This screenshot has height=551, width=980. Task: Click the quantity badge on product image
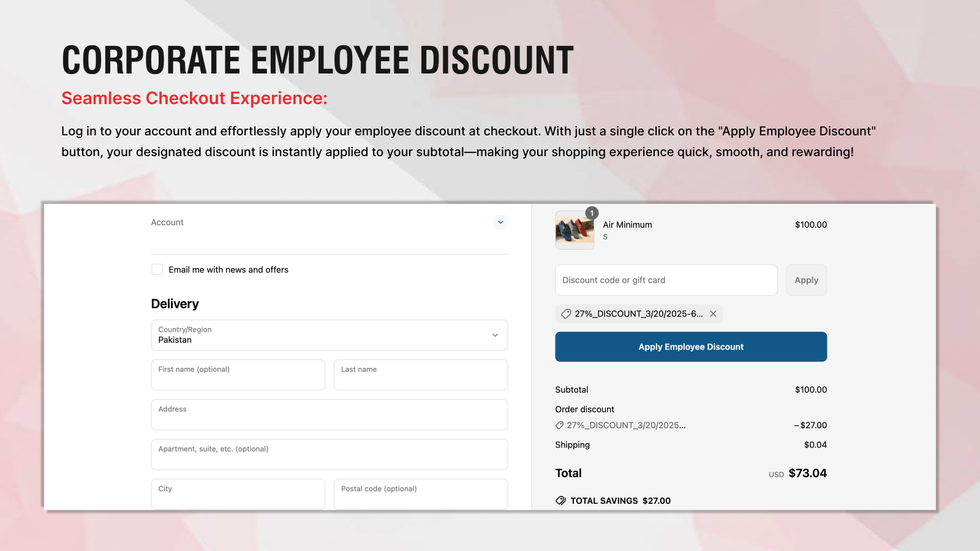[x=592, y=213]
